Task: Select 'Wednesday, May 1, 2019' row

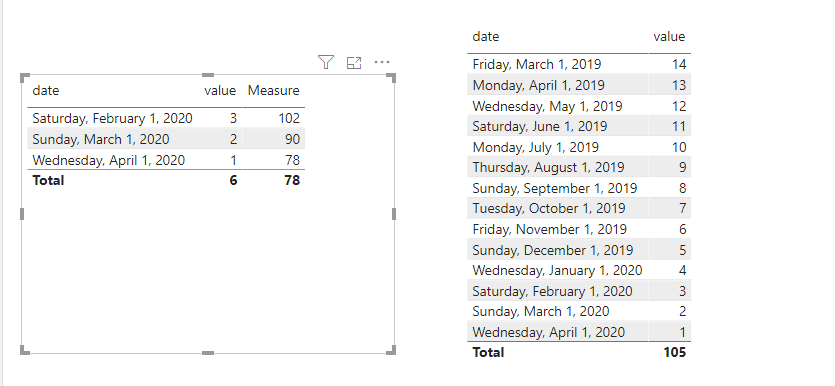Action: coord(579,105)
